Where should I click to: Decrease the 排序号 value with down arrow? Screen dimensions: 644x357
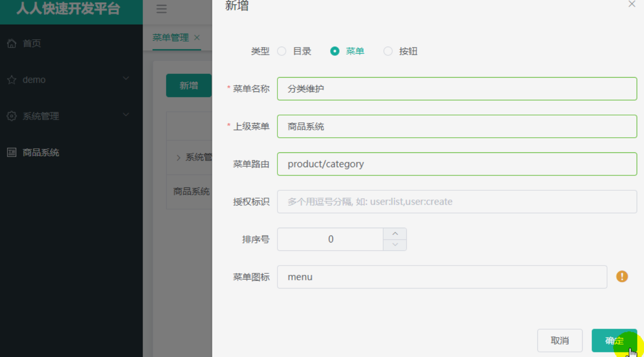tap(395, 245)
